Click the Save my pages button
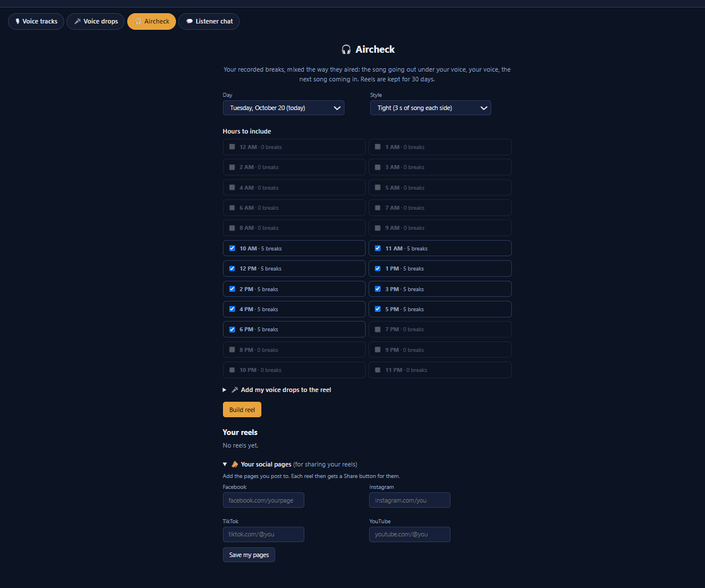Viewport: 705px width, 588px height. pos(249,555)
